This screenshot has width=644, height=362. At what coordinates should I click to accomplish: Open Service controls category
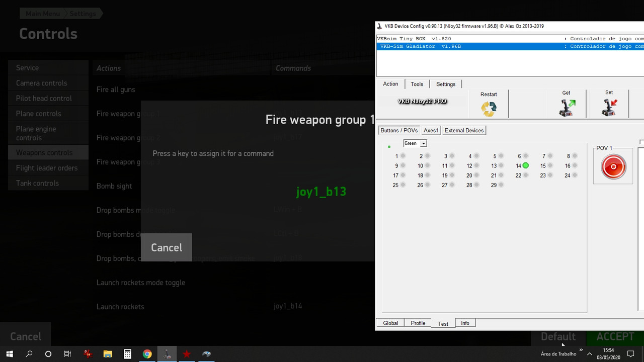(x=48, y=68)
